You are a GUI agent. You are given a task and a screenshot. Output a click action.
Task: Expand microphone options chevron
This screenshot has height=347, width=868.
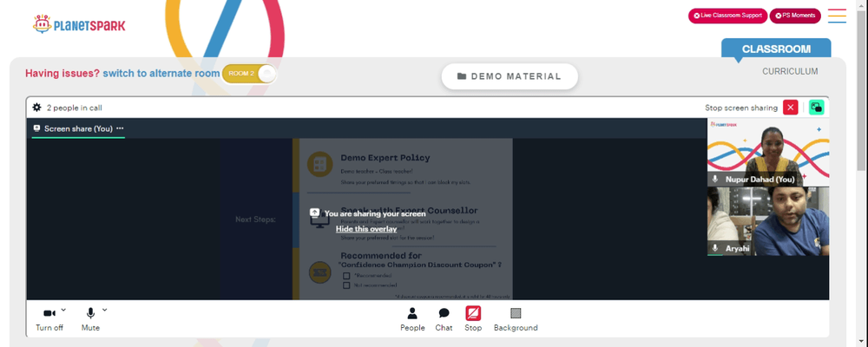coord(105,310)
